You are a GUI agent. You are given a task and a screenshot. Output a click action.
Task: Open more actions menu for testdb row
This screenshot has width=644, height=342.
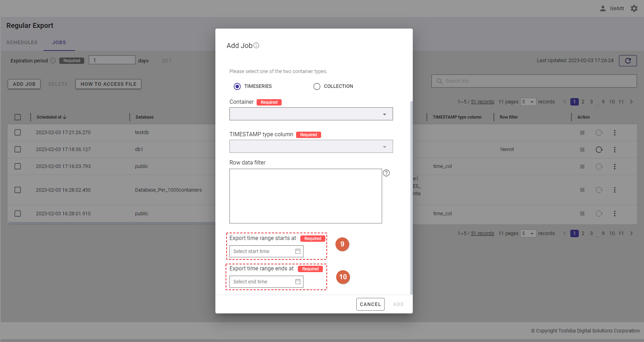tap(614, 133)
